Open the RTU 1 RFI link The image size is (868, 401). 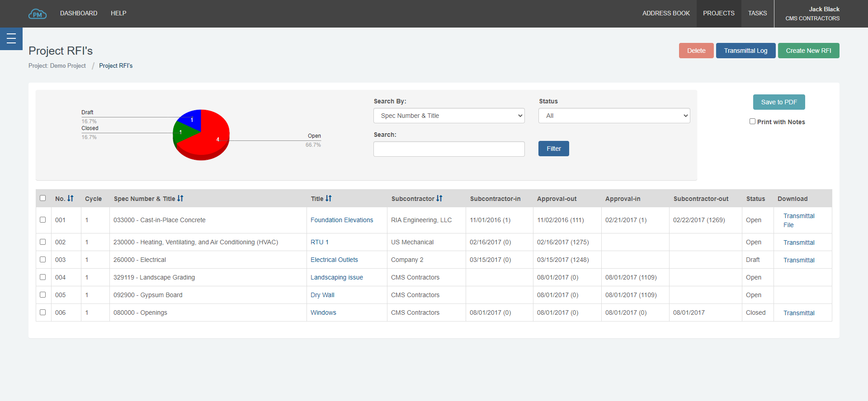(320, 242)
